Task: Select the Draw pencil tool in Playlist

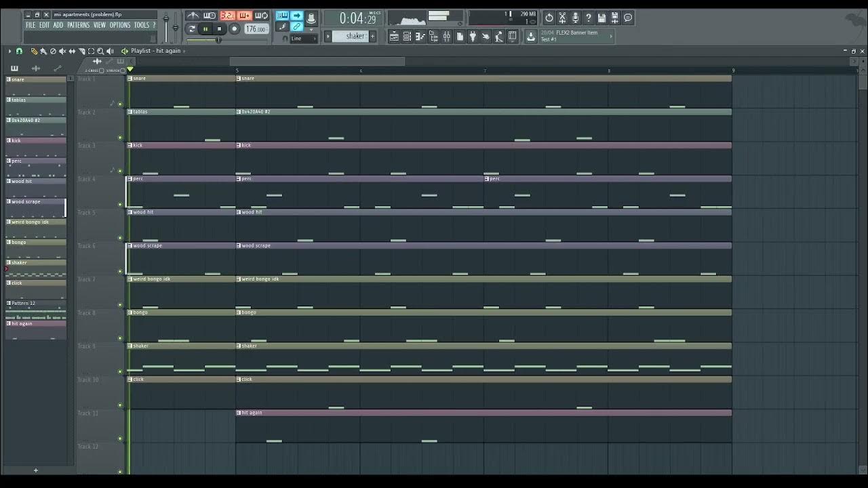Action: click(34, 51)
